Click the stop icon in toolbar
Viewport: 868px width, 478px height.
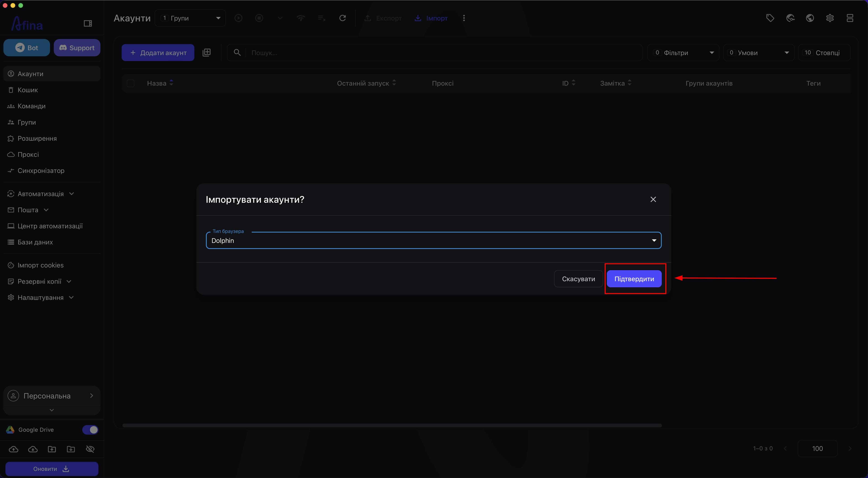[259, 18]
